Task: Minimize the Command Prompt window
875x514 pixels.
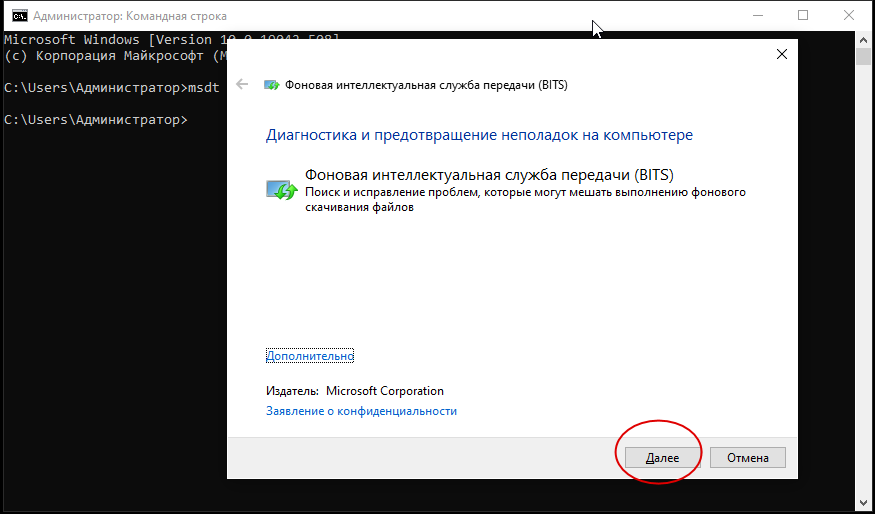Action: (756, 16)
